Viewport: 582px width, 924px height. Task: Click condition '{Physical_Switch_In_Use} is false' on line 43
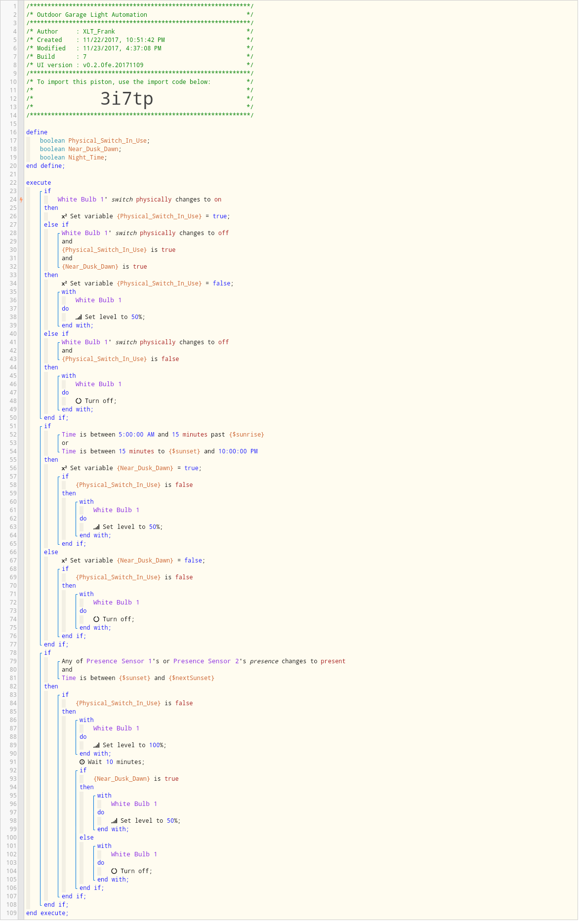tap(120, 359)
